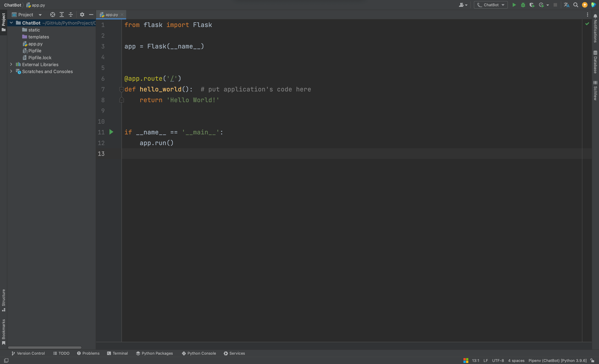Open the Pipenv interpreter selector
The image size is (599, 364).
[557, 361]
